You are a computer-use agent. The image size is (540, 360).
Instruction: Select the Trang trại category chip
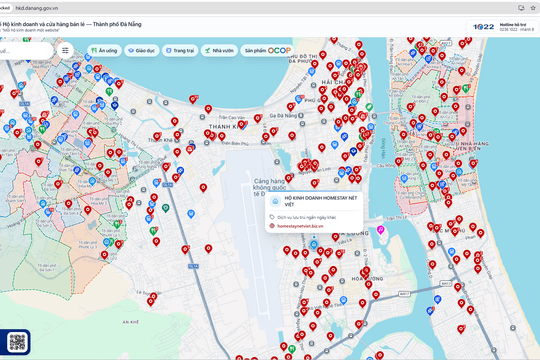pyautogui.click(x=180, y=51)
